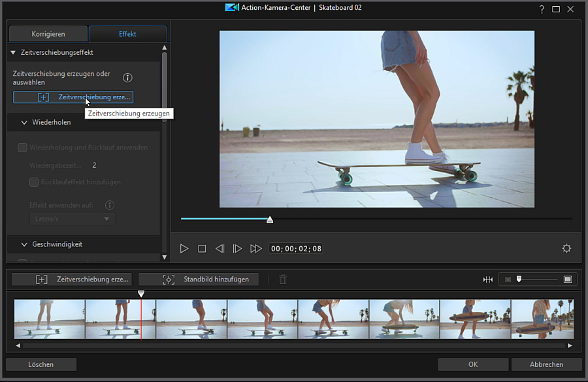Click the trash icon in timeline toolbar
588x382 pixels.
[283, 279]
